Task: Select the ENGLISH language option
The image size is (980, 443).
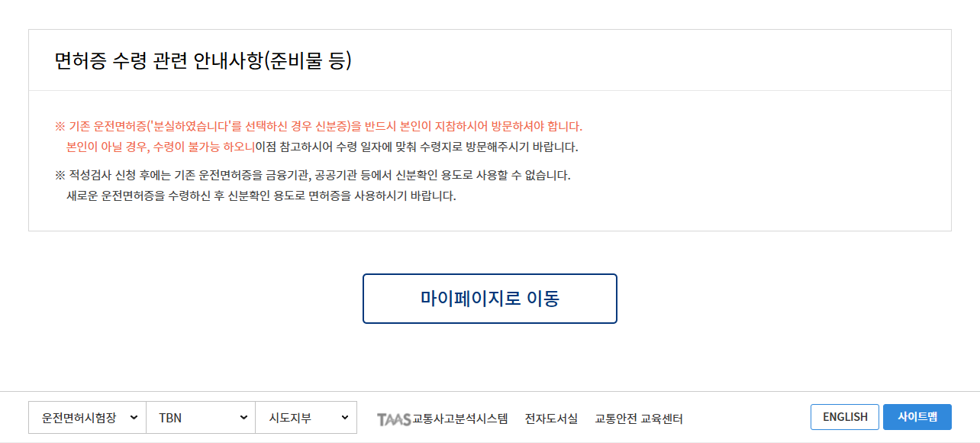Action: (844, 416)
